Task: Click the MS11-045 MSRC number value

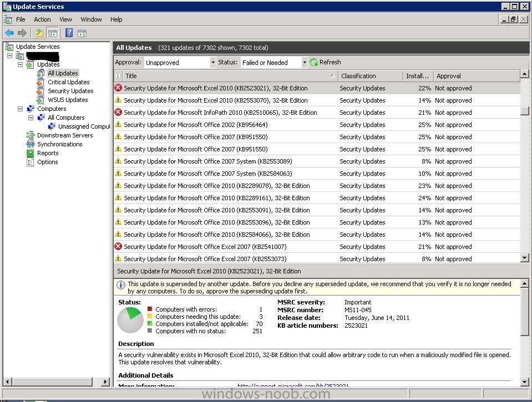Action: pyautogui.click(x=358, y=310)
